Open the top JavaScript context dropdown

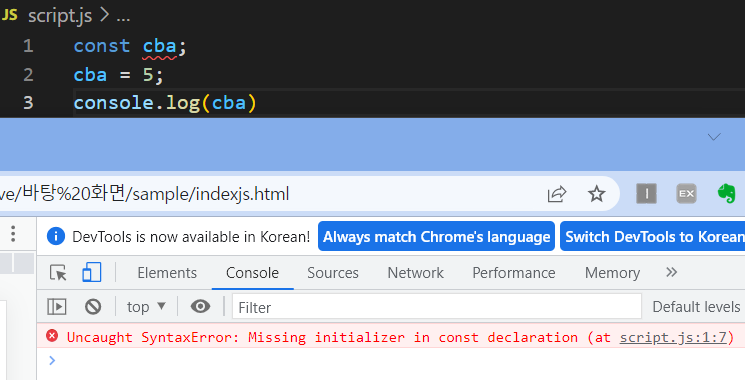click(x=146, y=307)
